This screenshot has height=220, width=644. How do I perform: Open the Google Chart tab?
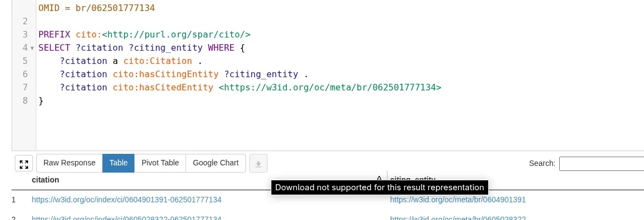(216, 163)
